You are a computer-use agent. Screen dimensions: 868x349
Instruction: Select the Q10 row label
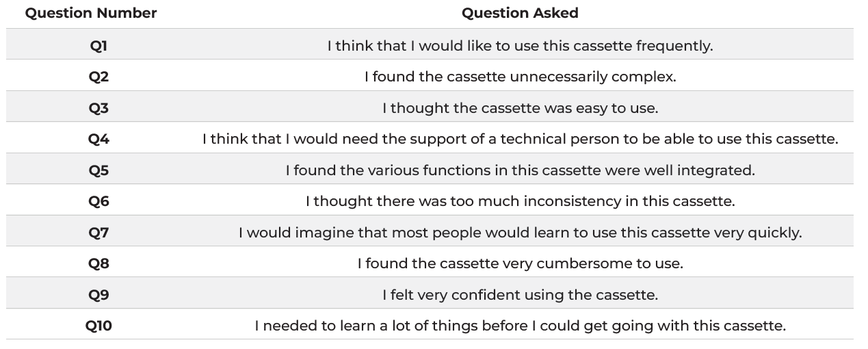tap(98, 326)
